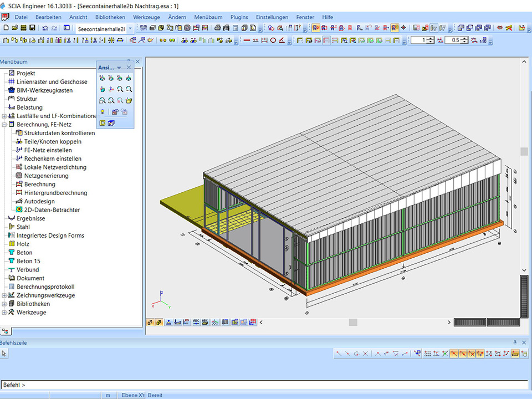The width and height of the screenshot is (532, 399).
Task: Open the FE-Netz einstellen tree entry
Action: click(48, 150)
